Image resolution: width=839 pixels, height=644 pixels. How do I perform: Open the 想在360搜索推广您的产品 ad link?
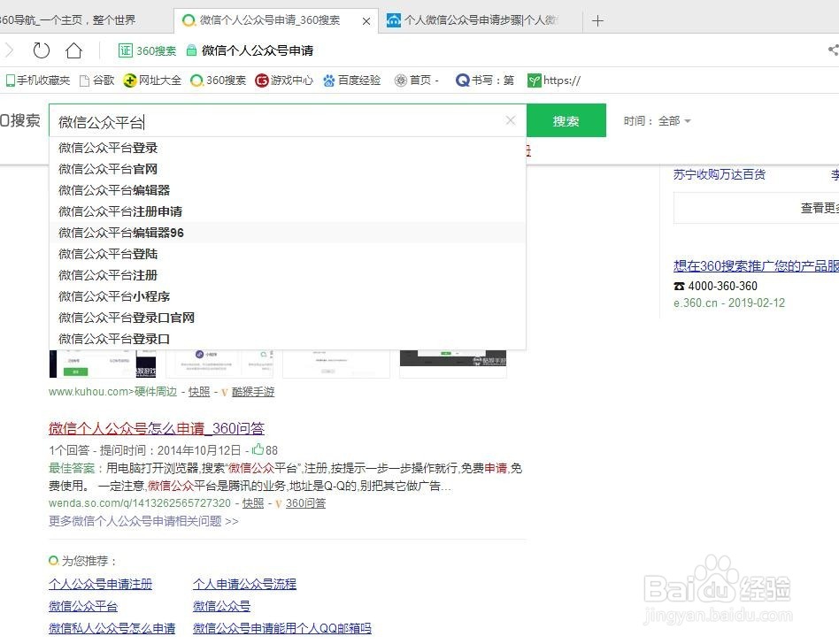(x=756, y=266)
